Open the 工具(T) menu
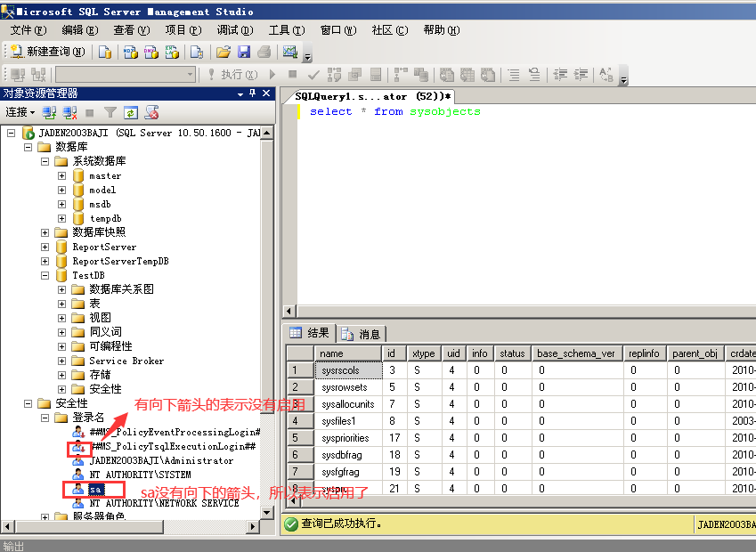 [288, 29]
